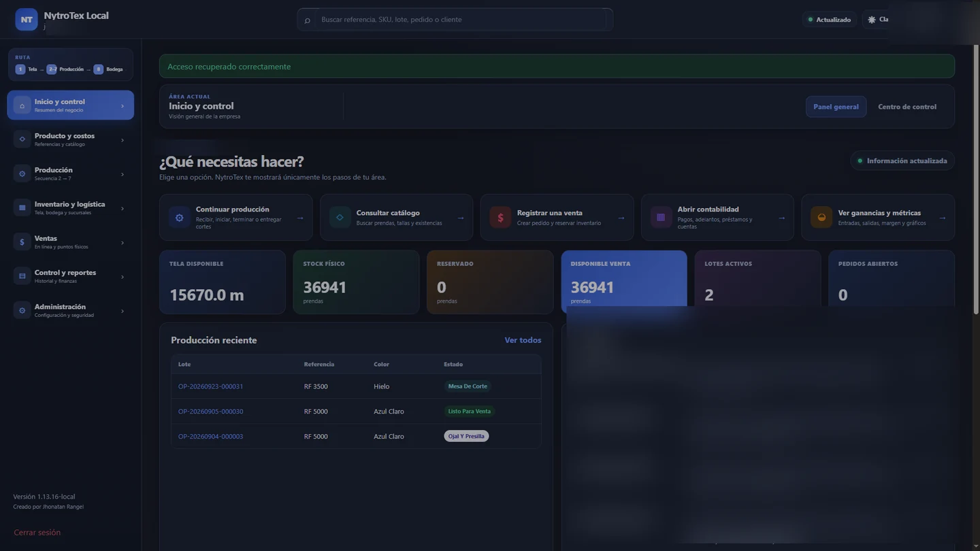Click the Consultar catálogo diamond icon
This screenshot has height=551, width=980.
pos(340,218)
